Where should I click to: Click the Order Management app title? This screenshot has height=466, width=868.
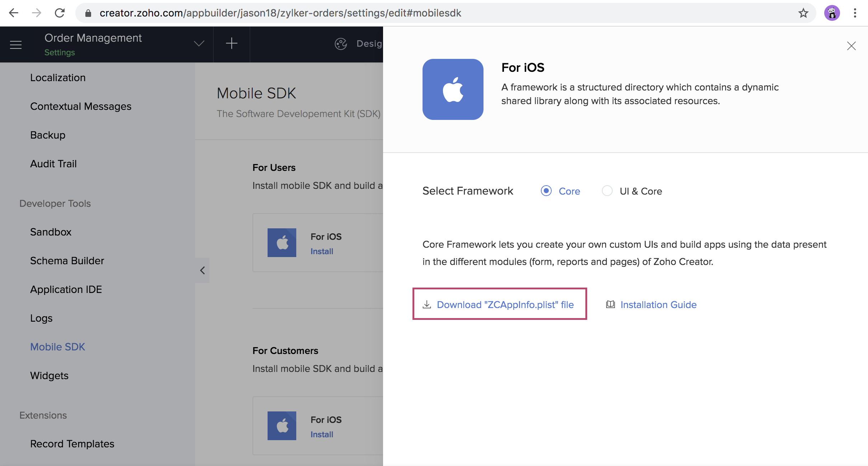click(x=93, y=38)
